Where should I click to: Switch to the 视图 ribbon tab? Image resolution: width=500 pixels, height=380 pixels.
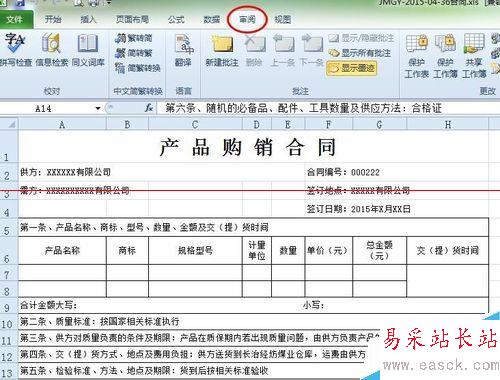[283, 20]
